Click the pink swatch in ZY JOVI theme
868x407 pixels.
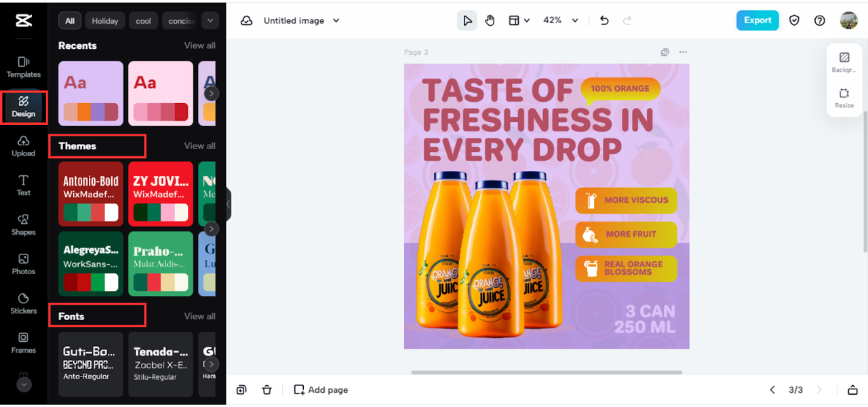pos(167,212)
